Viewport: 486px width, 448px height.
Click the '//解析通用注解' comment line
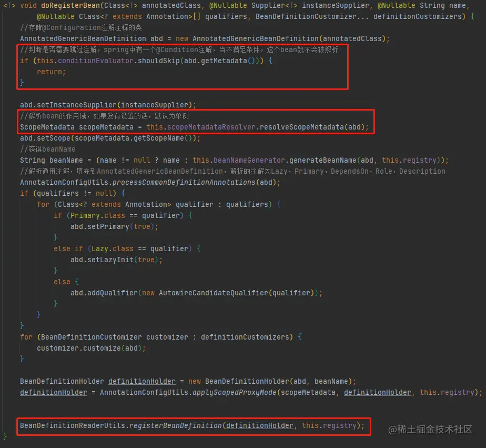coord(232,171)
